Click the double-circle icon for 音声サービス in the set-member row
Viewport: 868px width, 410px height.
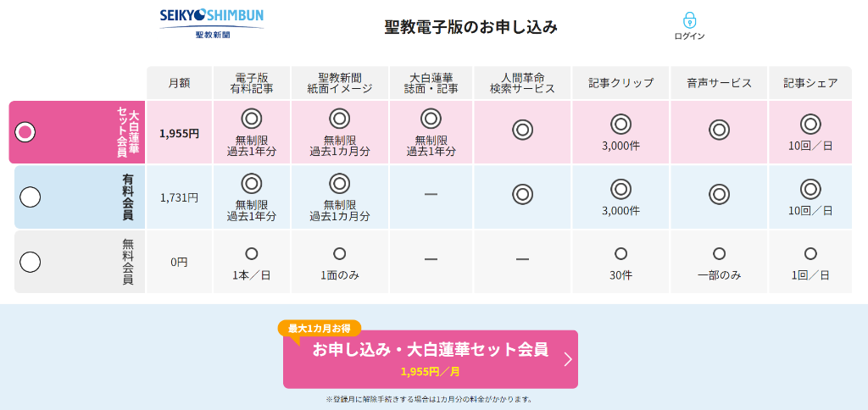719,130
